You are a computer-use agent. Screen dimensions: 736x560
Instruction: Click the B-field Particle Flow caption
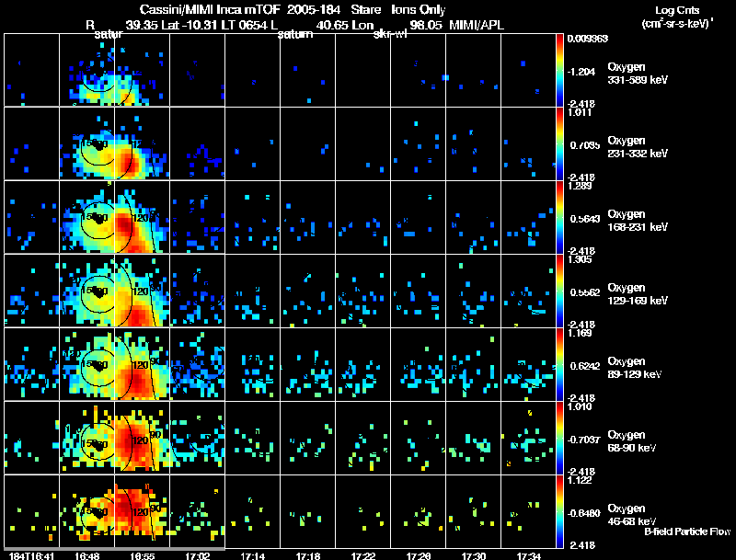pyautogui.click(x=687, y=531)
